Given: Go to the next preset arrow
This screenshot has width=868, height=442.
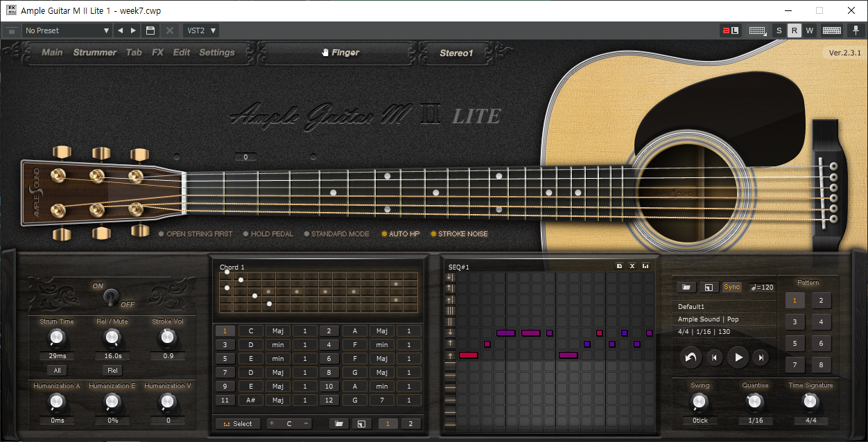Looking at the screenshot, I should pyautogui.click(x=133, y=30).
